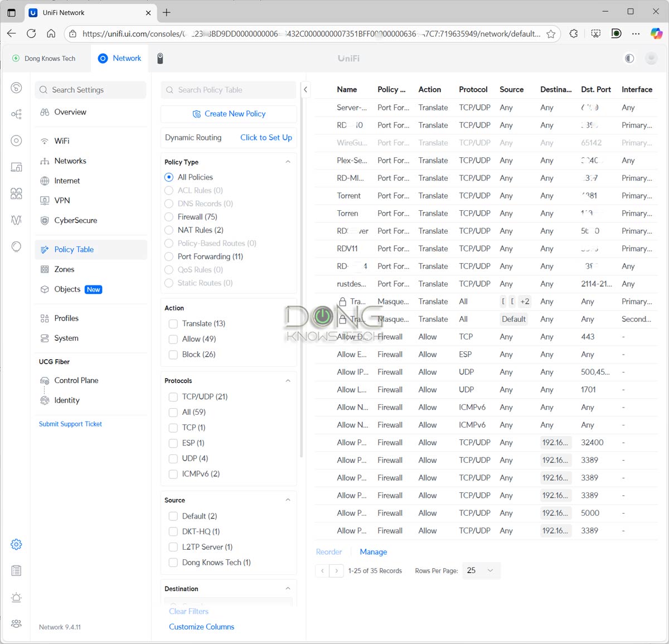Collapse the Policy Type section
The image size is (669, 644).
pos(288,162)
